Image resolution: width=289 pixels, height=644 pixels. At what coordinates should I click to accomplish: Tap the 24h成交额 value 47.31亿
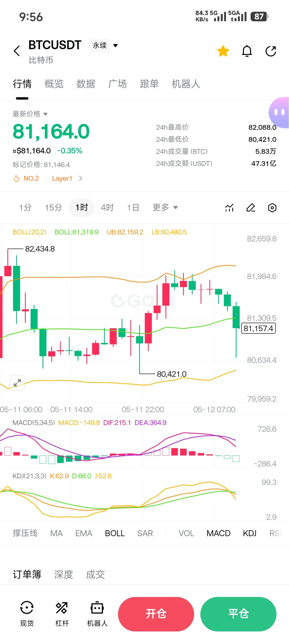tap(264, 163)
